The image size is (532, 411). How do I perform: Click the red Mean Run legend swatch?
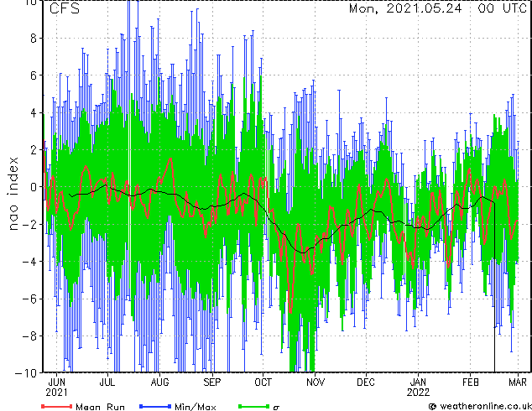coord(57,406)
